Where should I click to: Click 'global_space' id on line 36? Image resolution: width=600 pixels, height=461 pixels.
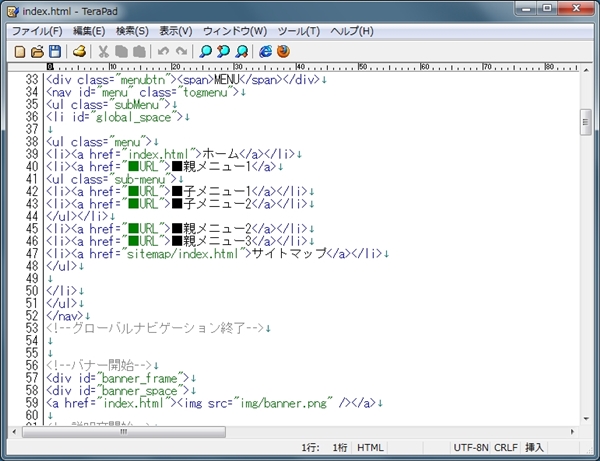click(133, 117)
